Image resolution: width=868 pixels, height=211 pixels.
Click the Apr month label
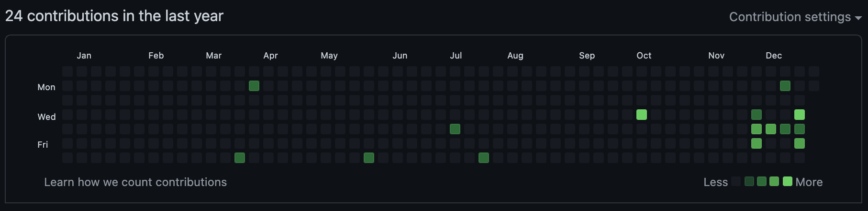pyautogui.click(x=270, y=56)
